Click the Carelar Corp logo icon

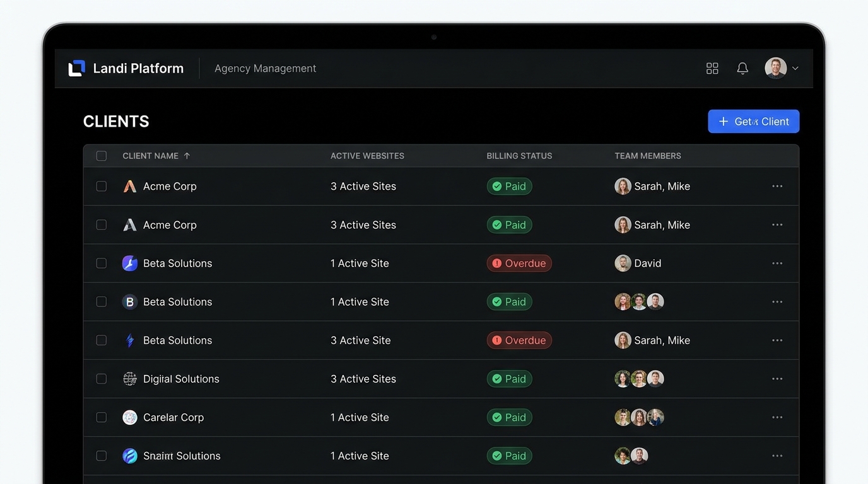(x=130, y=417)
